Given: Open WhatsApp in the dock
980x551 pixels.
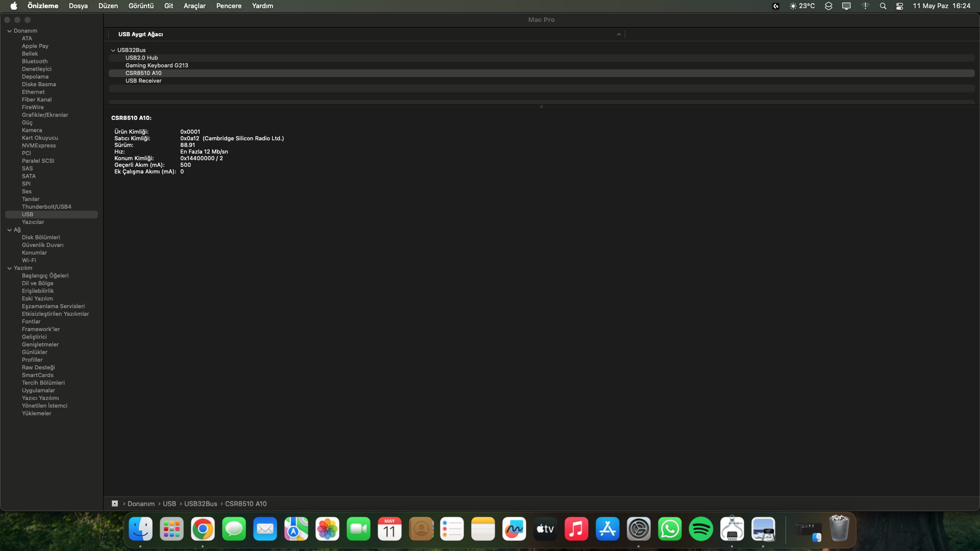Looking at the screenshot, I should pos(669,529).
